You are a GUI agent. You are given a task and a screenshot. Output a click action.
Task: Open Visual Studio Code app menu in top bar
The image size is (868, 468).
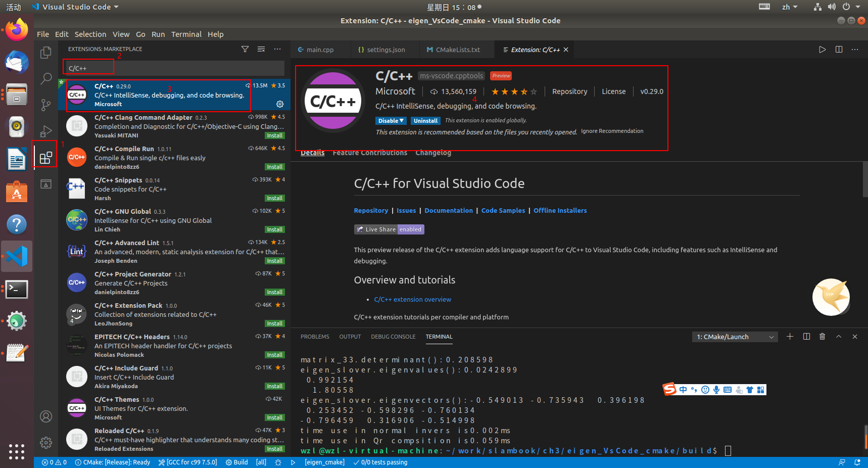[76, 7]
